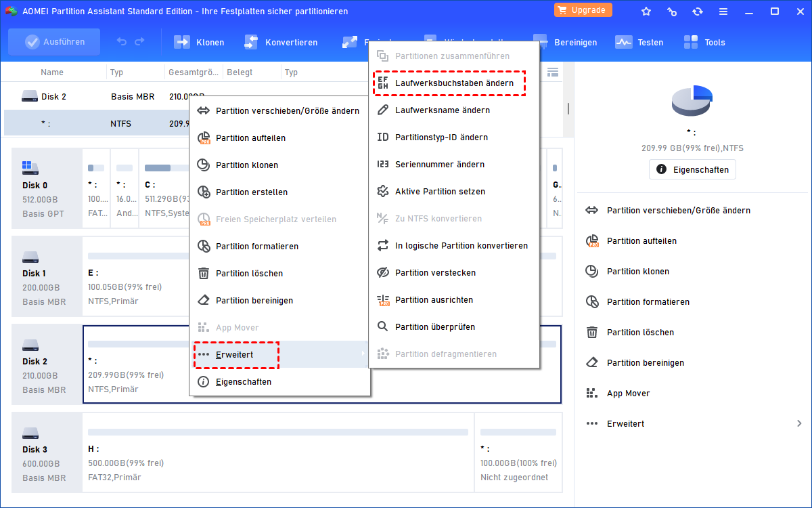Select 'Partition überprüfen' in submenu
This screenshot has height=508, width=812.
pos(454,326)
